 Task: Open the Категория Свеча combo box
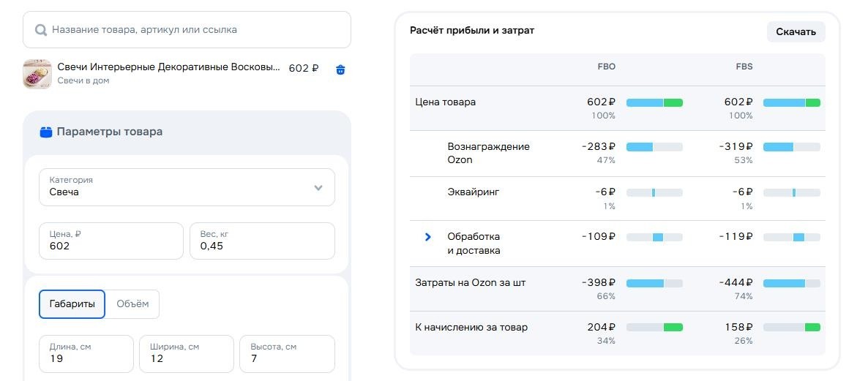187,187
